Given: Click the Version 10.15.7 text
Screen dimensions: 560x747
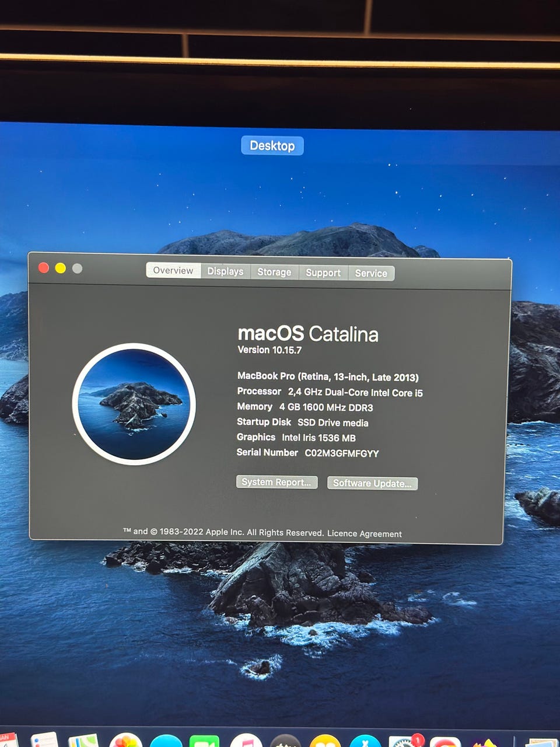Looking at the screenshot, I should (x=269, y=350).
